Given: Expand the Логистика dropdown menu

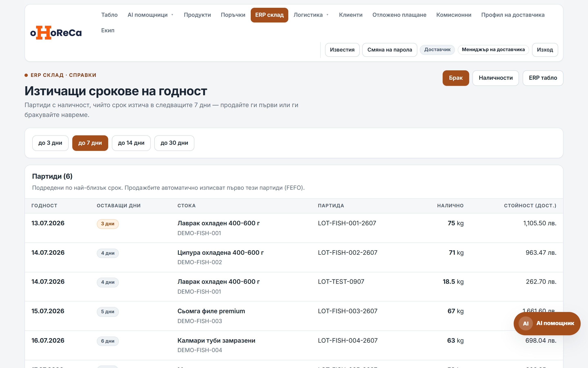Looking at the screenshot, I should (311, 15).
